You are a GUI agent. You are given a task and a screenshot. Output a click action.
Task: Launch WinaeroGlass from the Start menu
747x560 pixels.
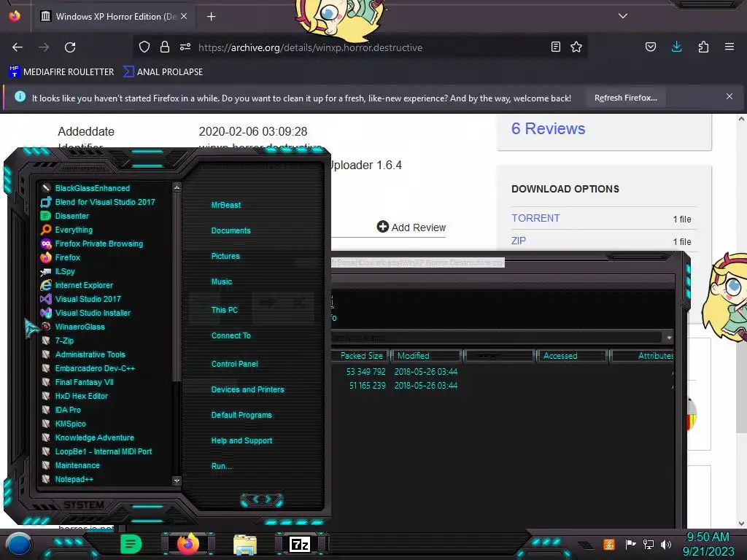(73, 326)
